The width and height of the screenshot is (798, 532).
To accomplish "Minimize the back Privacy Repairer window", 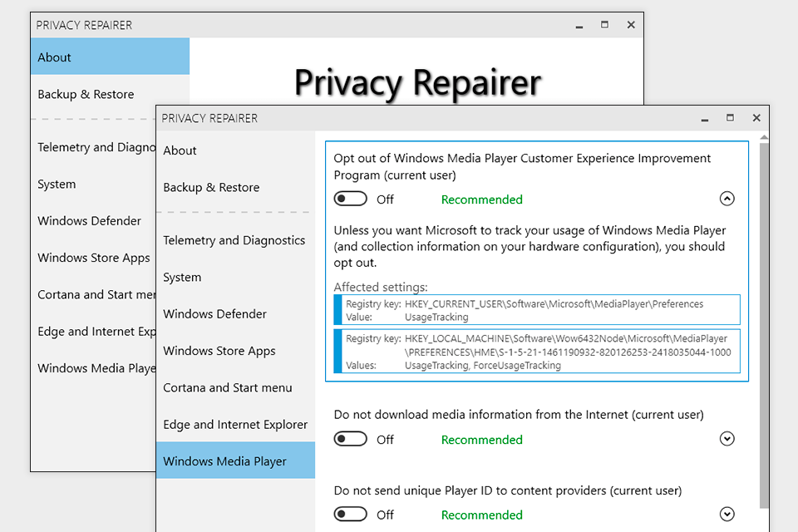I will pos(579,26).
